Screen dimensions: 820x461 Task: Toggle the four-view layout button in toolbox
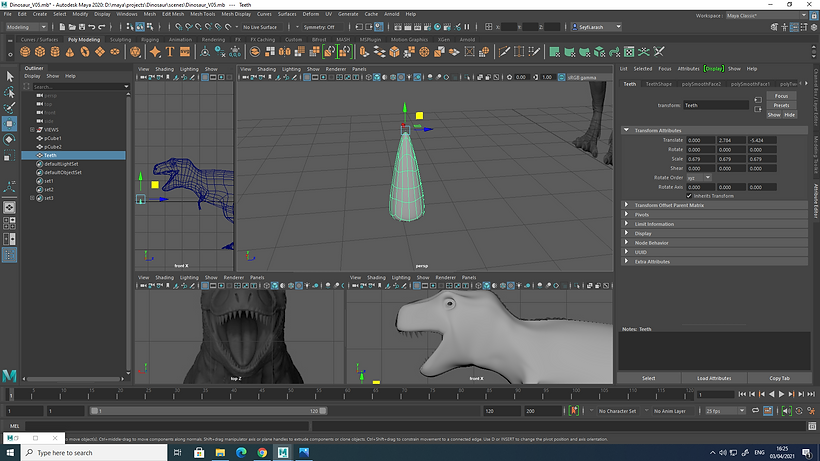click(9, 223)
